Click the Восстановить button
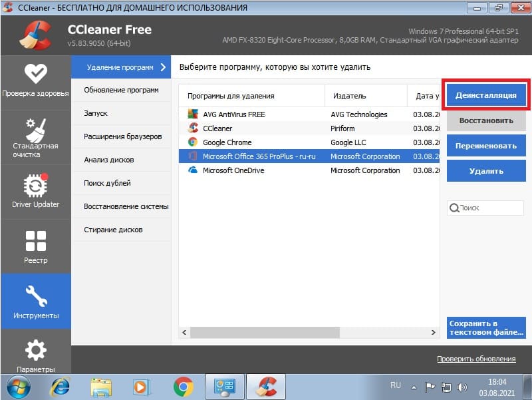The height and width of the screenshot is (400, 532). pos(486,120)
